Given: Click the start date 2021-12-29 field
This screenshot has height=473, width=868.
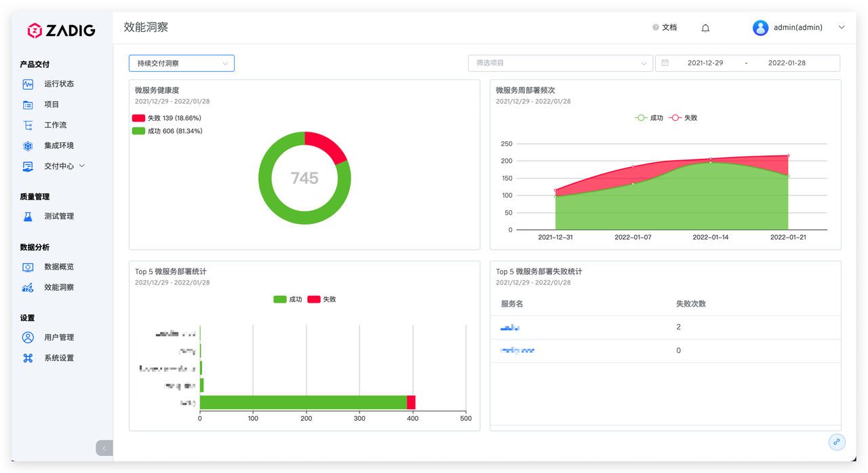Looking at the screenshot, I should coord(705,63).
